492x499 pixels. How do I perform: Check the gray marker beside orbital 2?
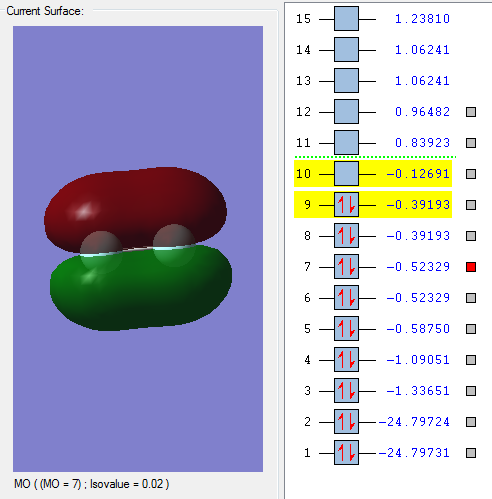tap(471, 422)
